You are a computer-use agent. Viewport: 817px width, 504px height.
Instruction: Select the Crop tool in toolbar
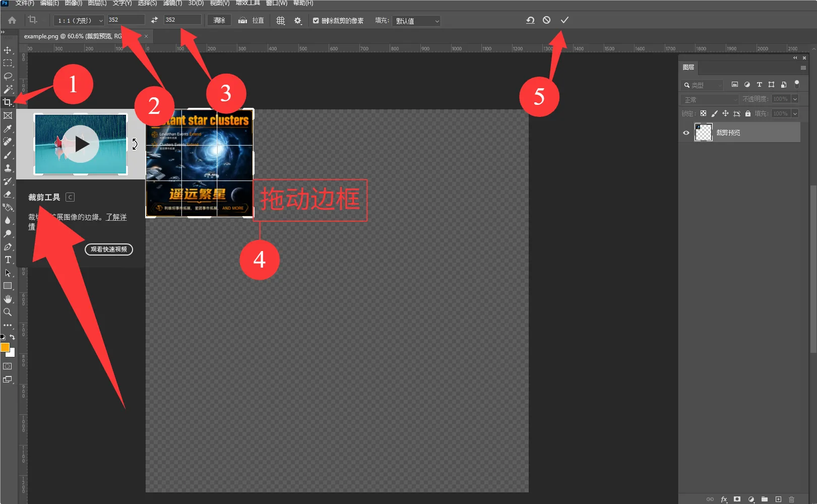(8, 102)
